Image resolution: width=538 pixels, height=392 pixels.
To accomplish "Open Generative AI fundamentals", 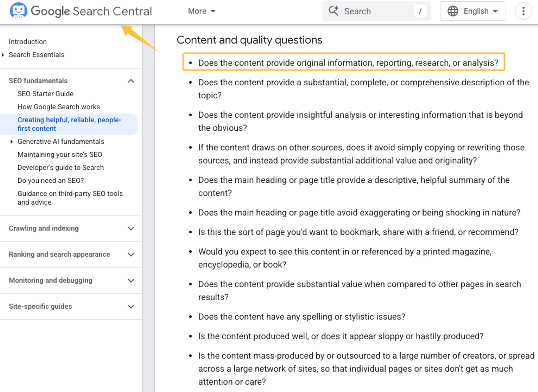I will [x=61, y=141].
